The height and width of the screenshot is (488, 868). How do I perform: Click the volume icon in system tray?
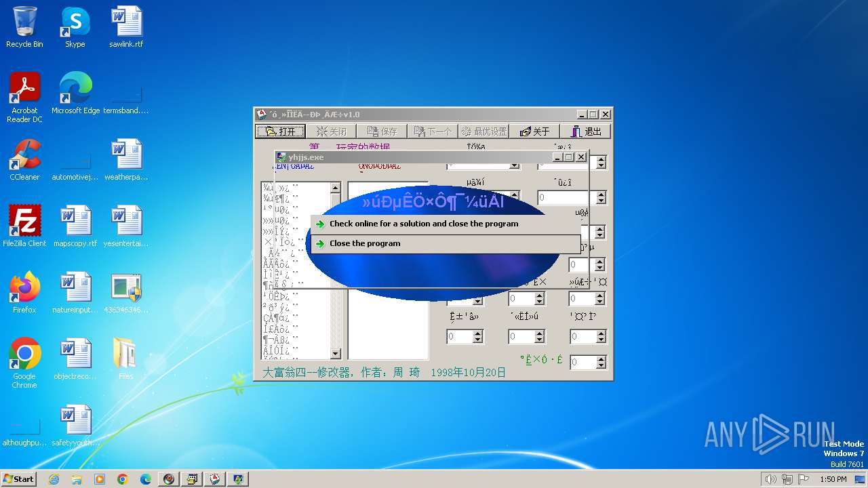tap(771, 479)
